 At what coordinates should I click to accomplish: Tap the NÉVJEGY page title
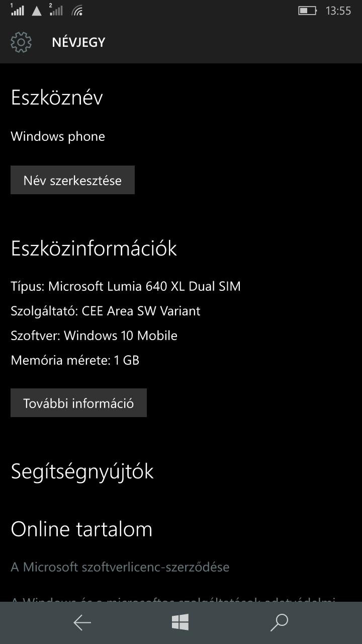(78, 42)
